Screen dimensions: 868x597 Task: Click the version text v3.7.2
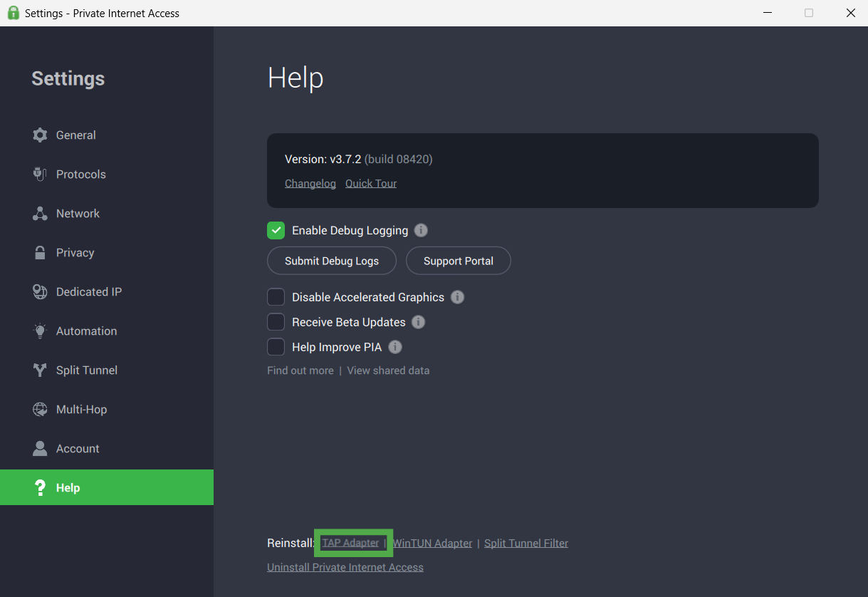coord(345,159)
